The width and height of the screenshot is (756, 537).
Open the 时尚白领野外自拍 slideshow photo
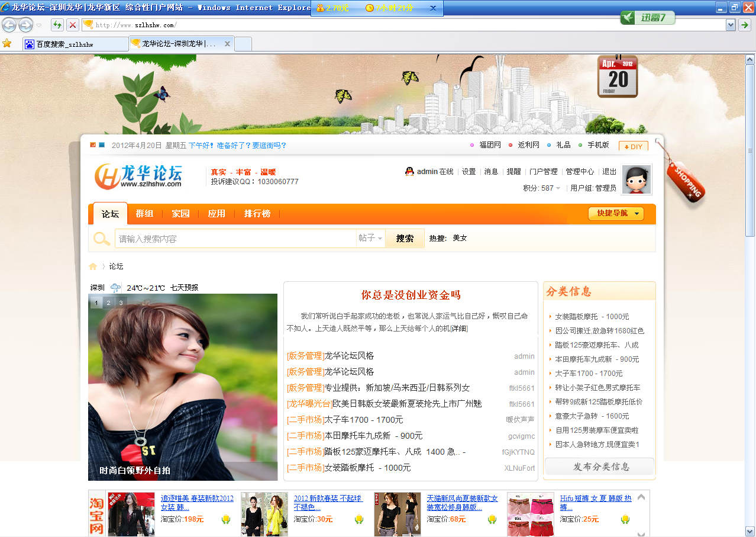click(183, 387)
